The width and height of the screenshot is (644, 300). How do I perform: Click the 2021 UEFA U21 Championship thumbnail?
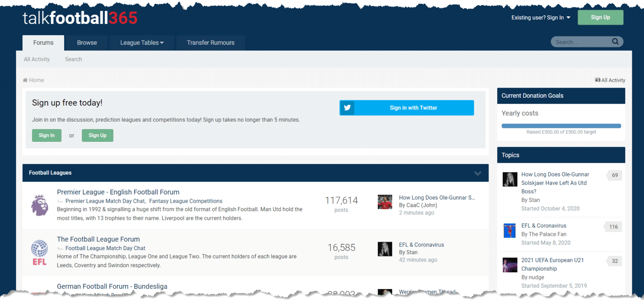[x=509, y=265]
